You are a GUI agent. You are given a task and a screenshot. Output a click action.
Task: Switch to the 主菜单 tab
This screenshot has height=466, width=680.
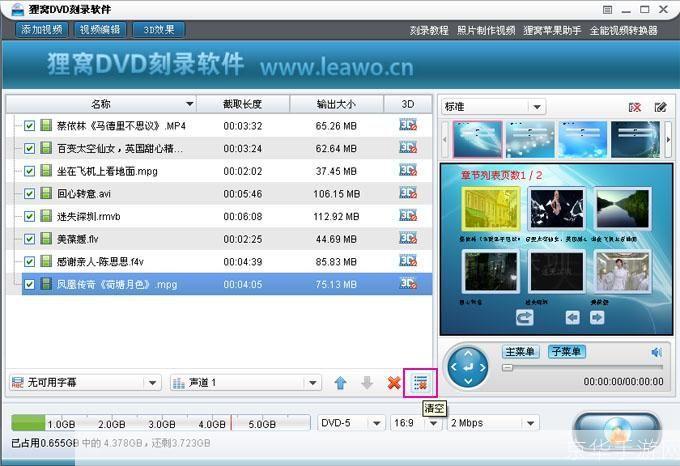tap(520, 352)
